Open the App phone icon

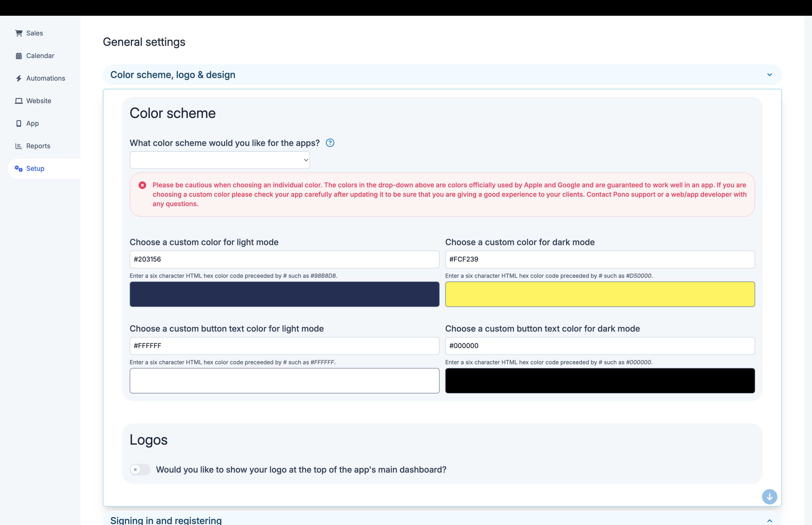click(19, 123)
